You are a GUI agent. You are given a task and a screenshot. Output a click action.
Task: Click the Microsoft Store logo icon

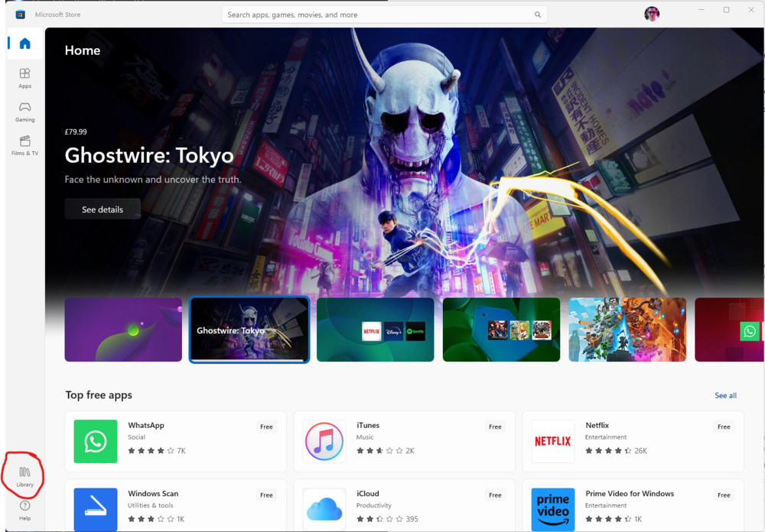[x=21, y=15]
